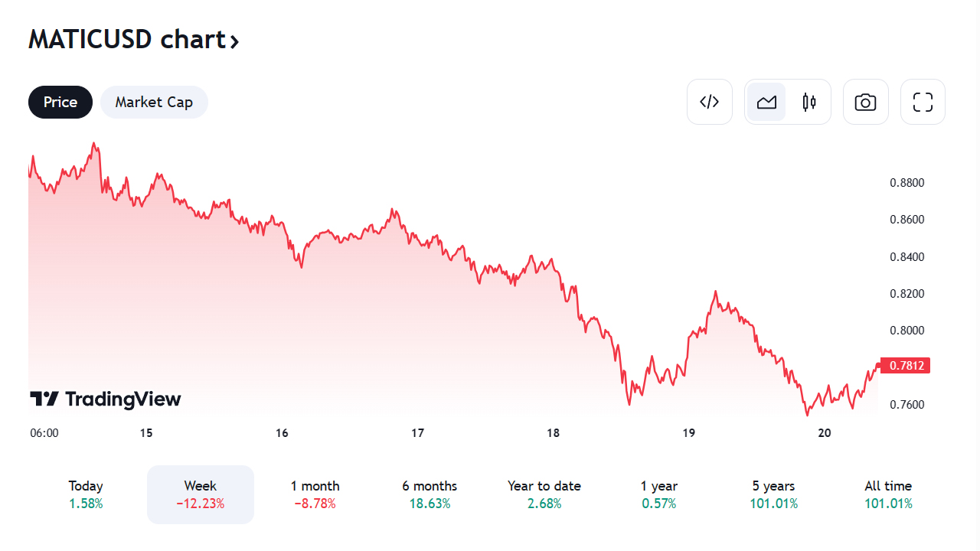Image resolution: width=980 pixels, height=551 pixels.
Task: Display the 5 years range
Action: (774, 494)
